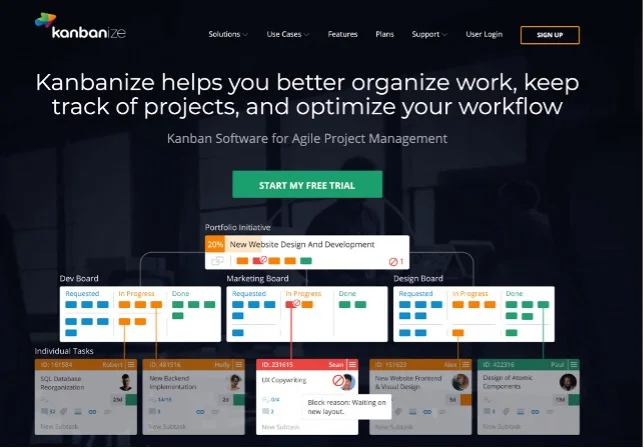Click Sean's avatar on UX Copywriting card
Image resolution: width=644 pixels, height=448 pixels.
pos(348,382)
